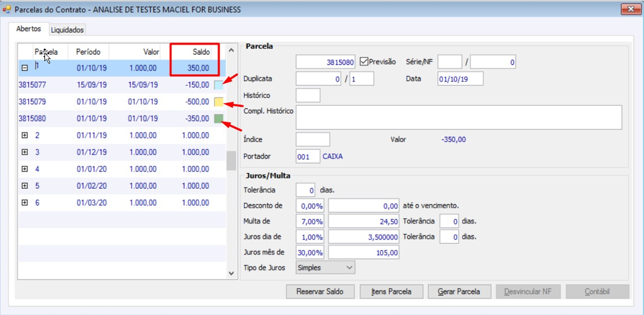This screenshot has width=644, height=315.
Task: Click the Período column header
Action: pyautogui.click(x=88, y=52)
